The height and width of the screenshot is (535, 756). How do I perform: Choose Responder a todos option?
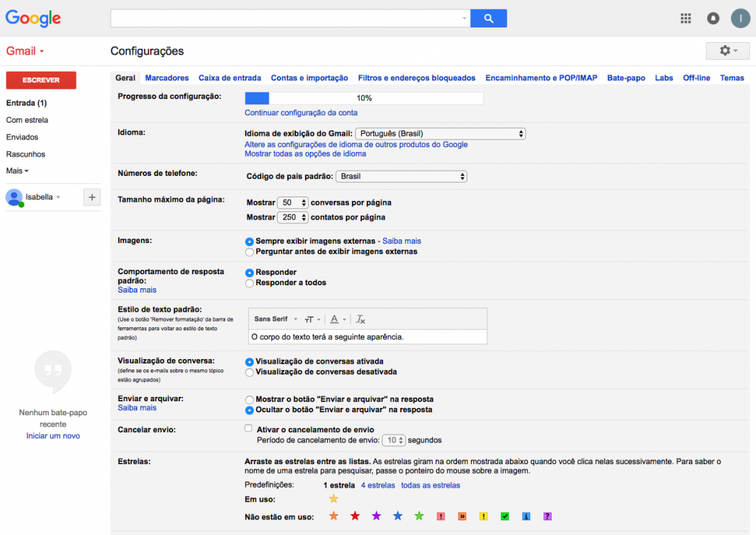(x=250, y=284)
